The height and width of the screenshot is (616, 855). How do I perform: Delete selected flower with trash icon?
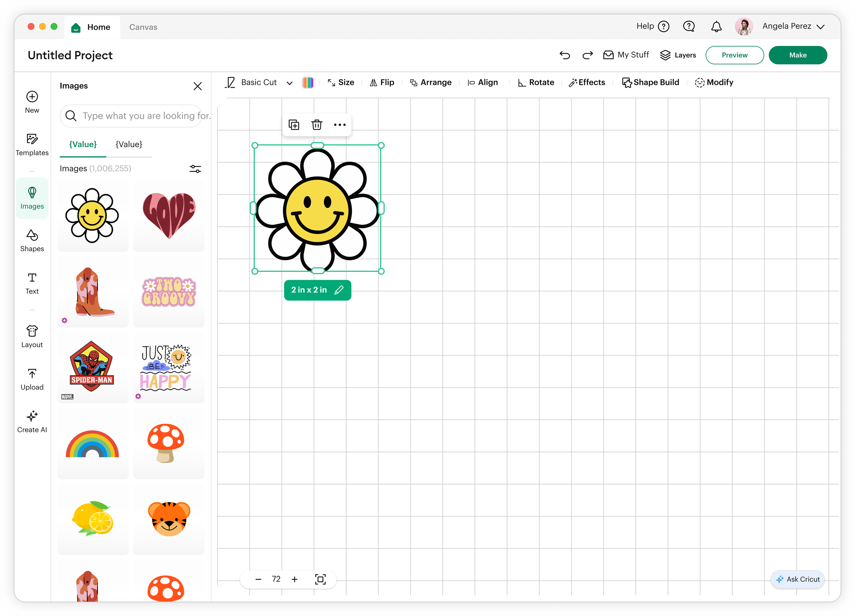coord(317,125)
